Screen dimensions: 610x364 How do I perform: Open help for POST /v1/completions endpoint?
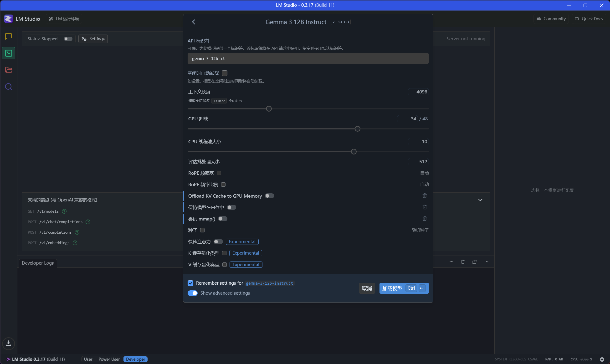(77, 232)
